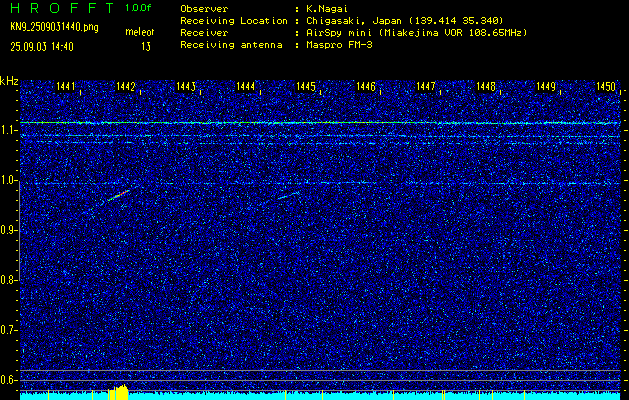Click the kHz axis unit label
The height and width of the screenshot is (400, 629).
tap(9, 81)
